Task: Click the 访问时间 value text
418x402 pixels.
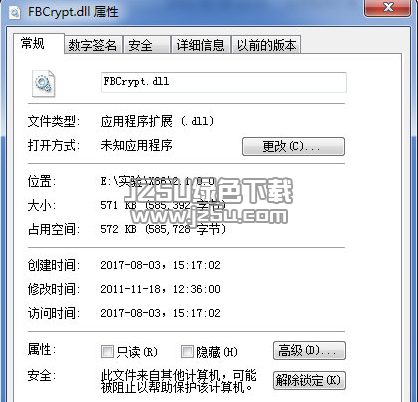Action: click(160, 313)
